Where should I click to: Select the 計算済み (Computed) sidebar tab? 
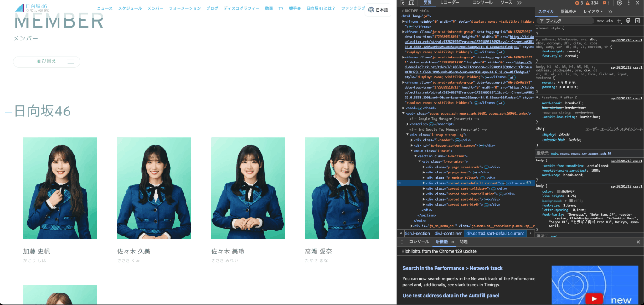click(x=569, y=12)
